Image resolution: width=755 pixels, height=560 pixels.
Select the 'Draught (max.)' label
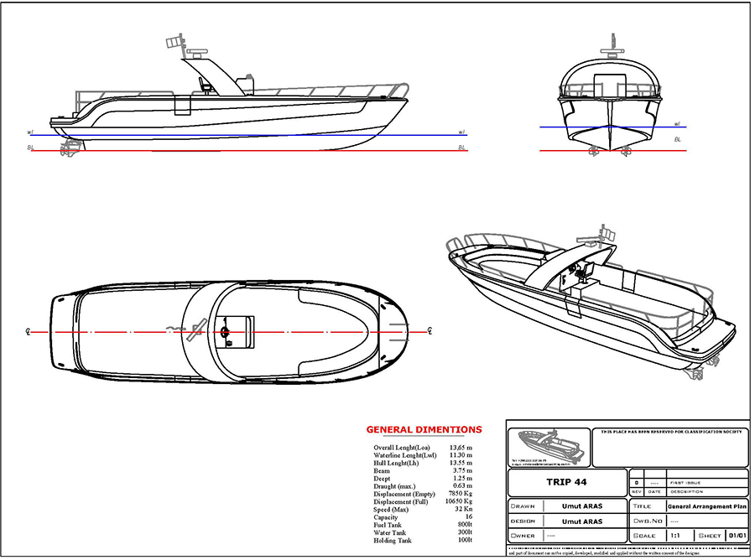pyautogui.click(x=394, y=486)
